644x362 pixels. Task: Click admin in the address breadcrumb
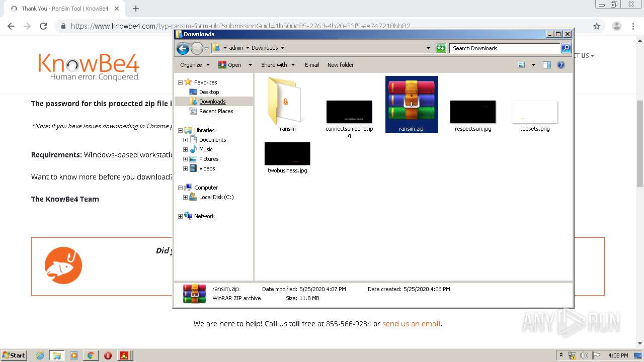pos(236,48)
